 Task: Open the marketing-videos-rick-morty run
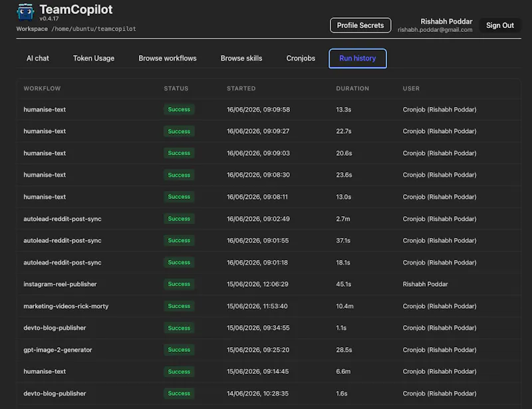click(269, 306)
